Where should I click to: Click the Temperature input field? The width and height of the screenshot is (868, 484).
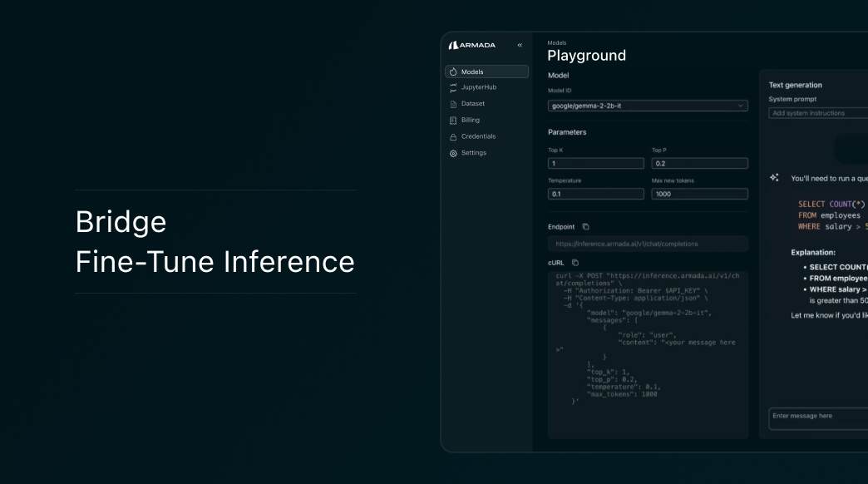click(x=595, y=194)
